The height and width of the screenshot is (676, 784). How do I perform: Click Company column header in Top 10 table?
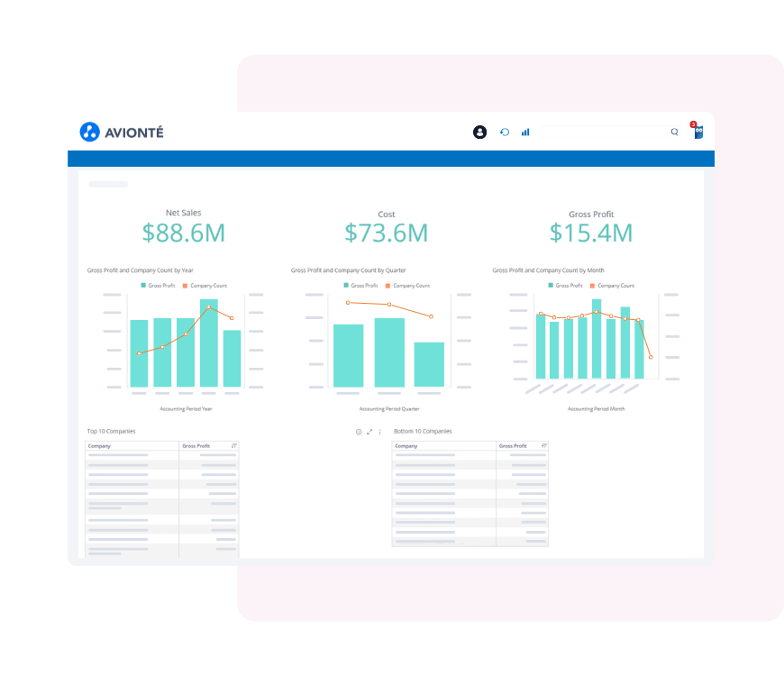pyautogui.click(x=100, y=446)
